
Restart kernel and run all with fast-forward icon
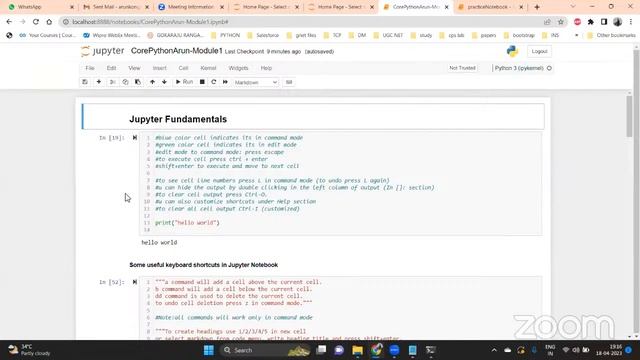click(225, 82)
